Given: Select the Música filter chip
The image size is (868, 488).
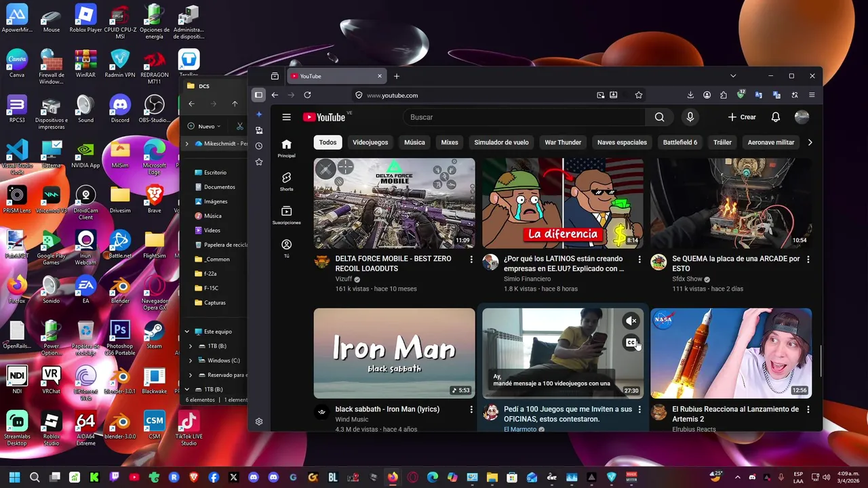Looking at the screenshot, I should pos(414,142).
